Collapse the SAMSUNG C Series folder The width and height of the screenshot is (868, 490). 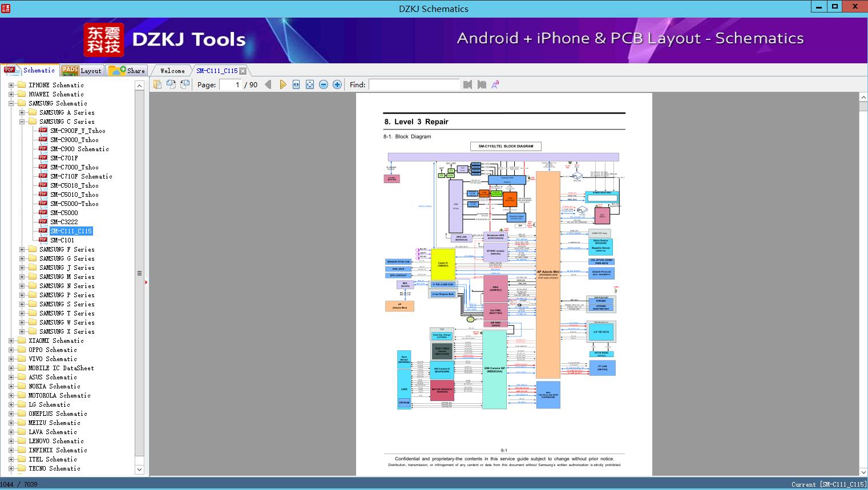pos(22,122)
